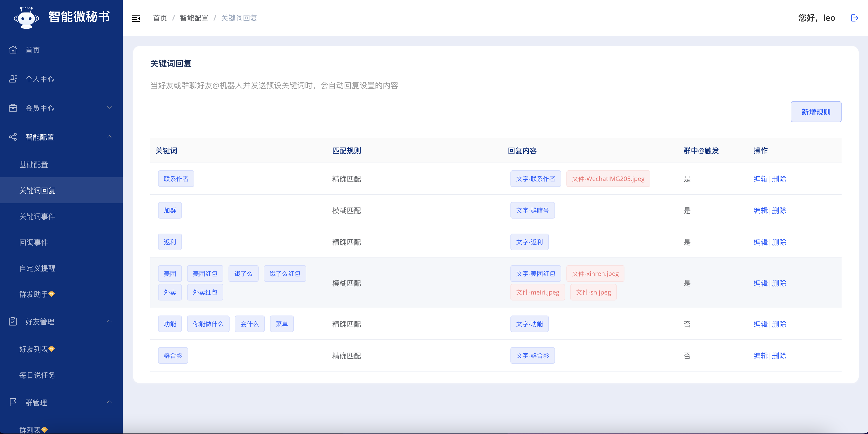Click the sidebar collapse hamburger icon
The height and width of the screenshot is (434, 868).
coord(136,18)
